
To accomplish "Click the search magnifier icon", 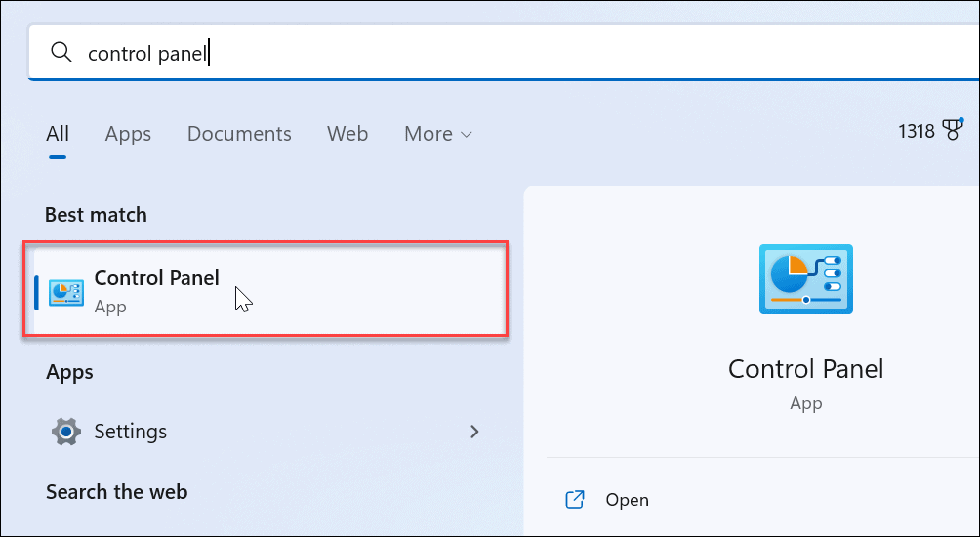I will 61,53.
